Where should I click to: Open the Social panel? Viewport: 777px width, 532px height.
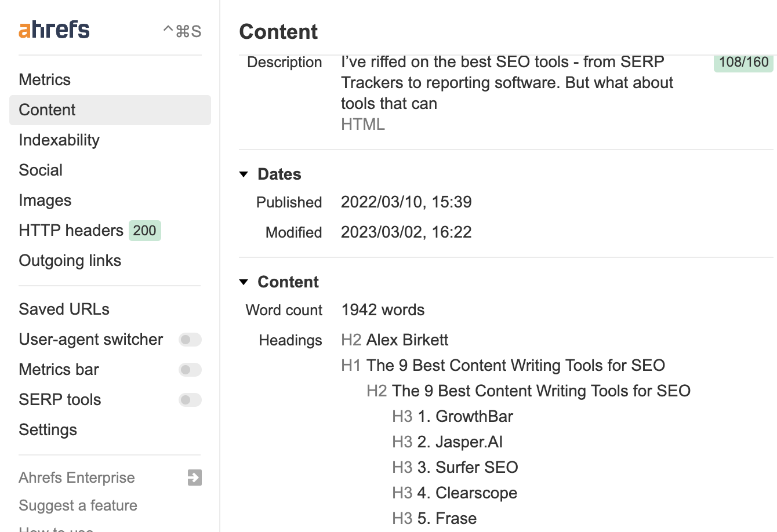point(41,170)
